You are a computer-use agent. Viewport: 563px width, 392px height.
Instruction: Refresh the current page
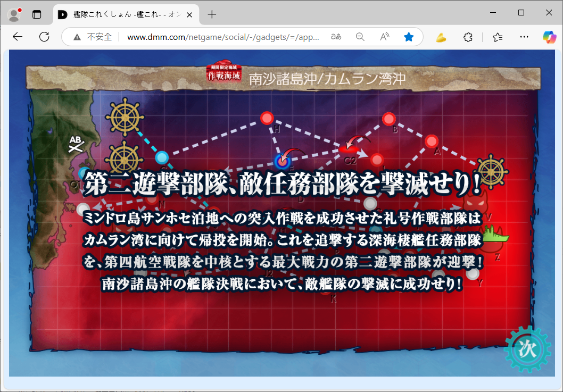coord(44,37)
